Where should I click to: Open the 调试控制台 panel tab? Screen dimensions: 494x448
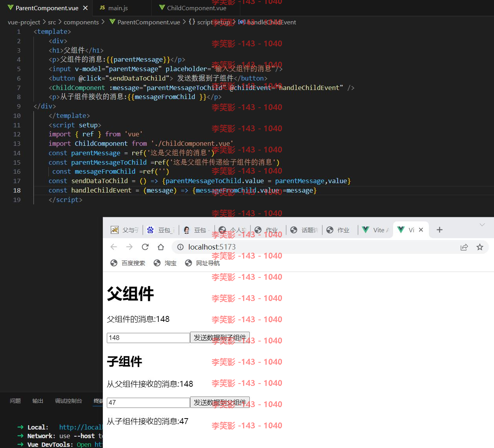click(x=68, y=401)
